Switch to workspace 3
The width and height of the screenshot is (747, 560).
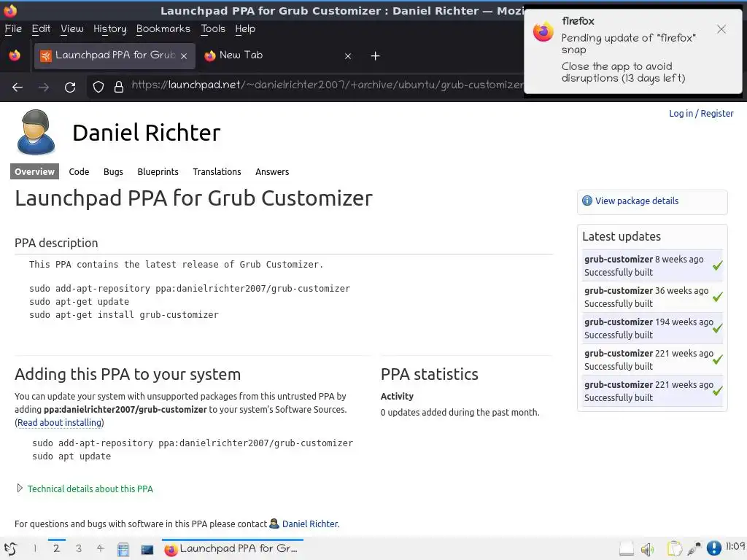click(79, 548)
